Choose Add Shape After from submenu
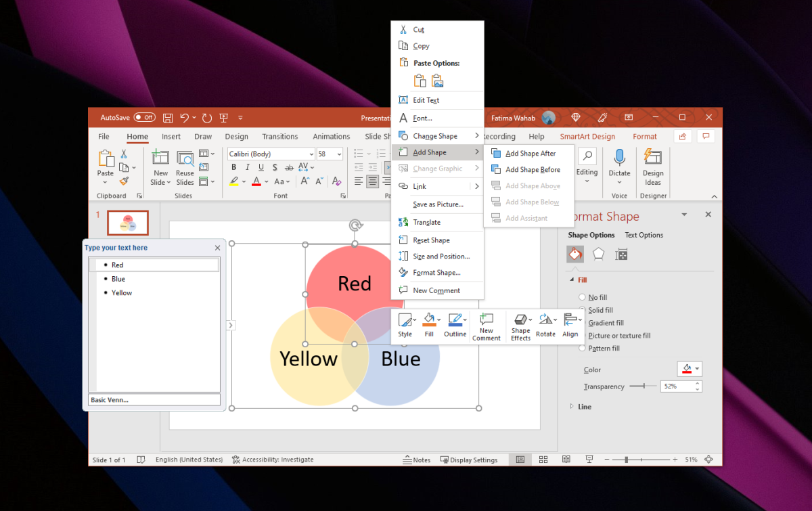This screenshot has height=511, width=812. coord(530,154)
